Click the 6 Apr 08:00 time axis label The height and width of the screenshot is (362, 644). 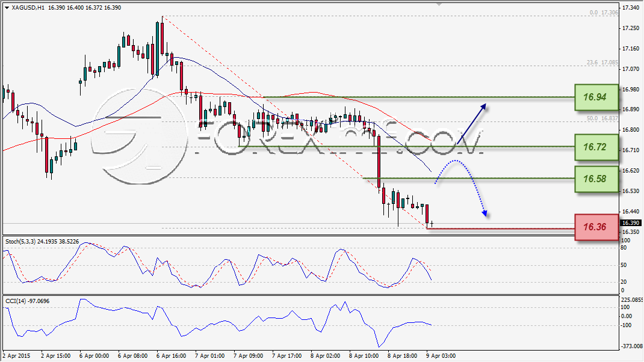(x=132, y=356)
